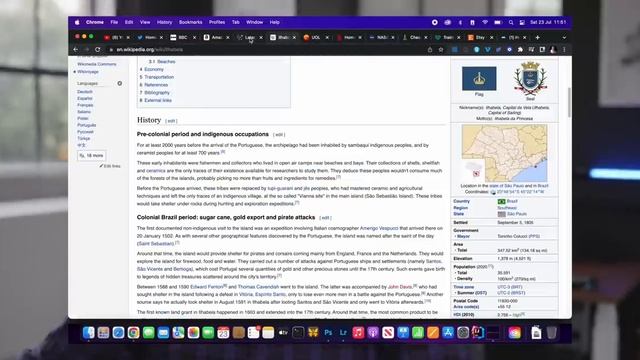Launch Photoshop from the Dock
Image resolution: width=640 pixels, height=360 pixels.
pos(328,333)
